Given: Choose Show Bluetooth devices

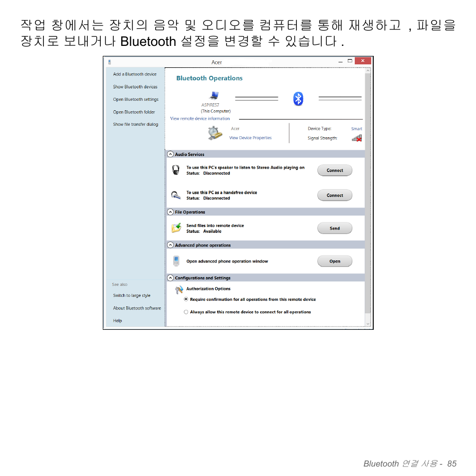Looking at the screenshot, I should tap(135, 87).
